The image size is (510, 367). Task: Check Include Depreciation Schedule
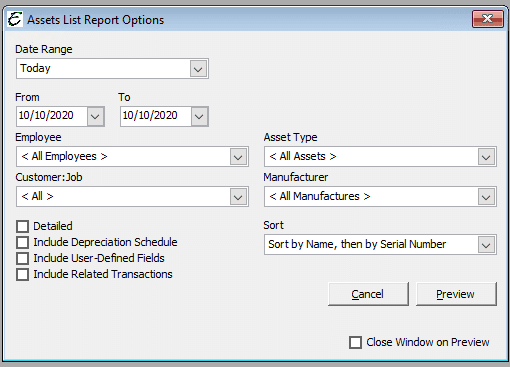point(22,242)
